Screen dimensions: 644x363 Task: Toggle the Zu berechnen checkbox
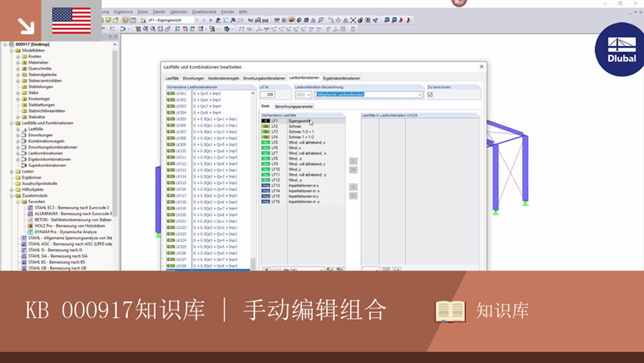[430, 94]
